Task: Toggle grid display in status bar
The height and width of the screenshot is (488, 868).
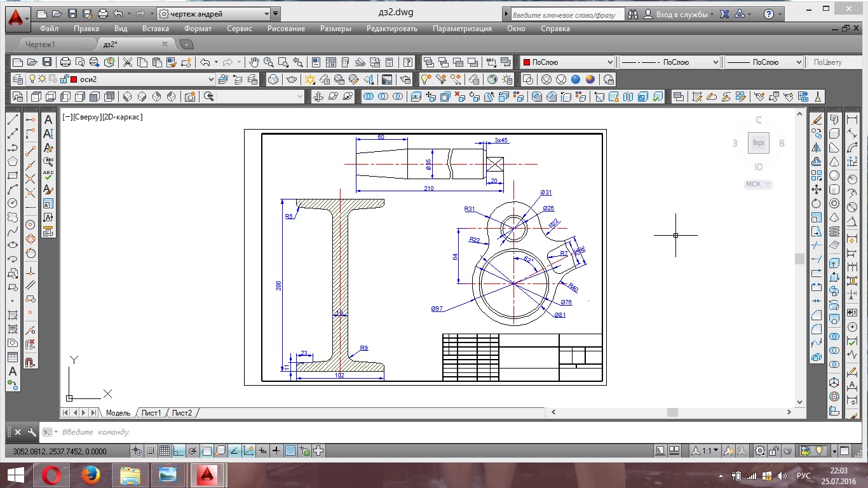Action: pos(164,451)
